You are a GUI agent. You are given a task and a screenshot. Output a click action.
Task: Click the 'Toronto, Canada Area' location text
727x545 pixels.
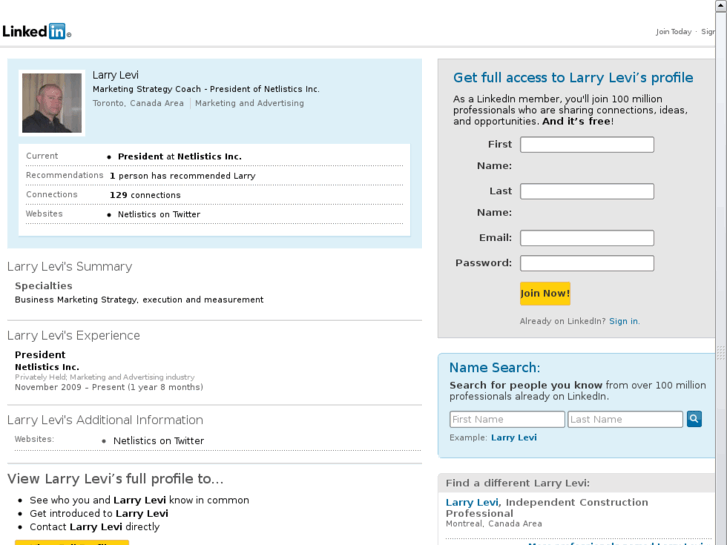tap(138, 103)
